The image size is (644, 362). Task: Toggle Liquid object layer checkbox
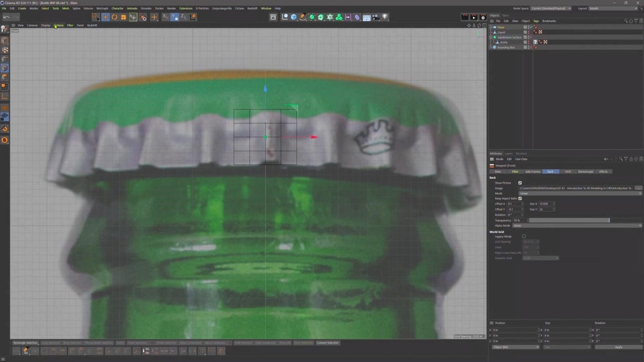coord(525,32)
